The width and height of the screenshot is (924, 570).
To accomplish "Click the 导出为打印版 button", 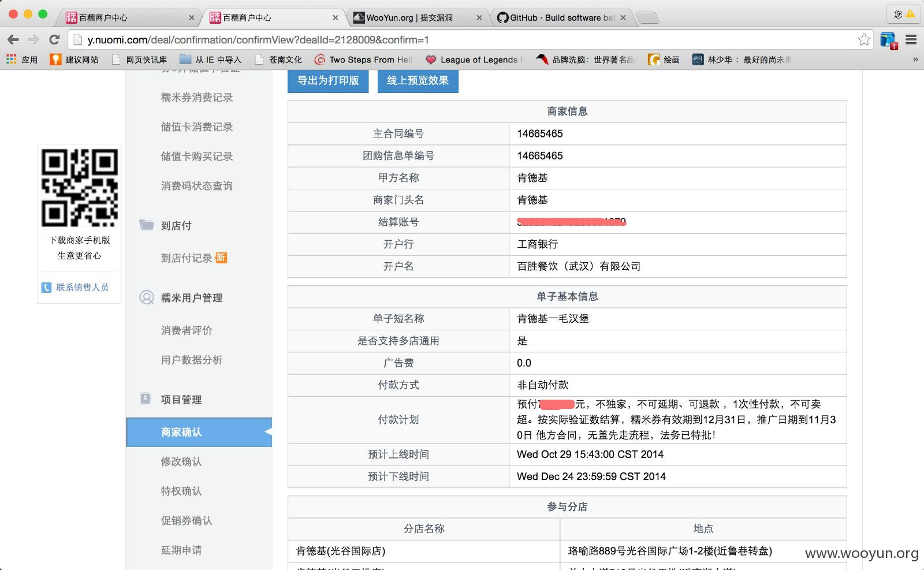I will (x=328, y=80).
